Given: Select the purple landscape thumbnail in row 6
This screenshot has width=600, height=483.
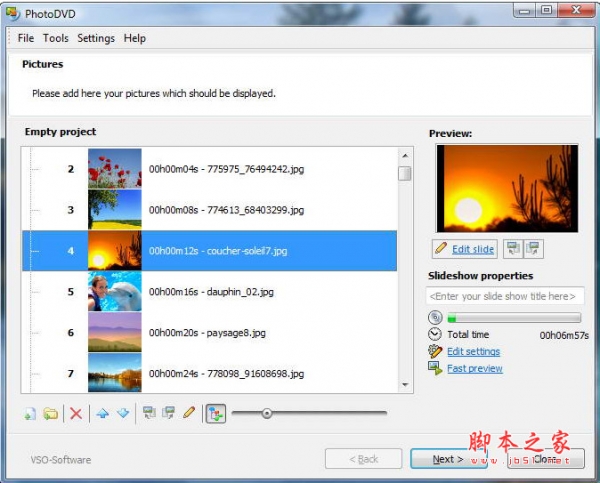Looking at the screenshot, I should [115, 333].
